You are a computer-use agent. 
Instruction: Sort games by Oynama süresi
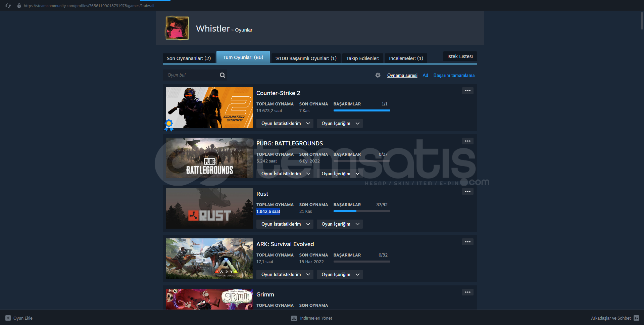[402, 75]
